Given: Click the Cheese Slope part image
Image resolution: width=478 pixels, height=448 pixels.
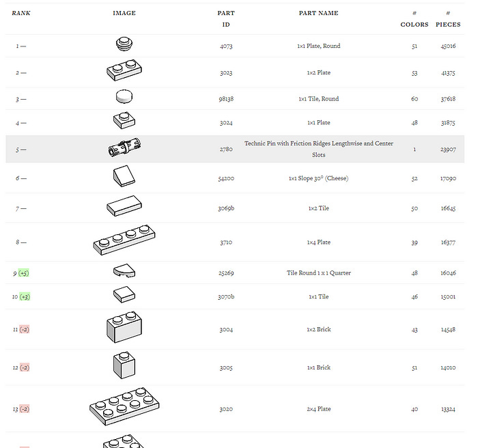Looking at the screenshot, I should [124, 176].
